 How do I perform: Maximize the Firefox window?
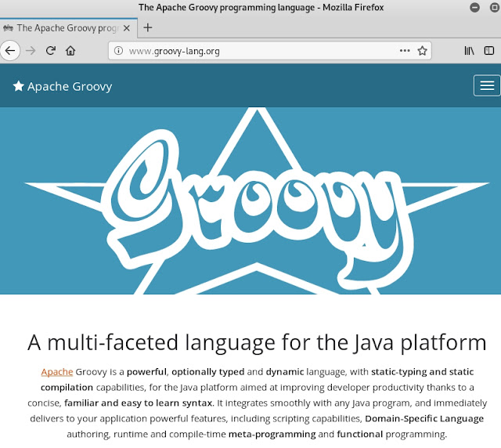[x=495, y=7]
